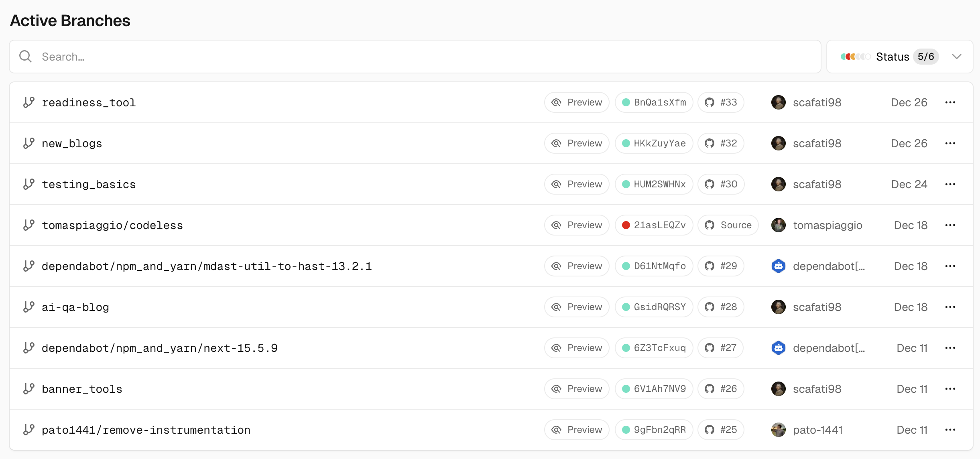Image resolution: width=980 pixels, height=459 pixels.
Task: Click scafati98's avatar on the testing_basics row
Action: tap(778, 184)
